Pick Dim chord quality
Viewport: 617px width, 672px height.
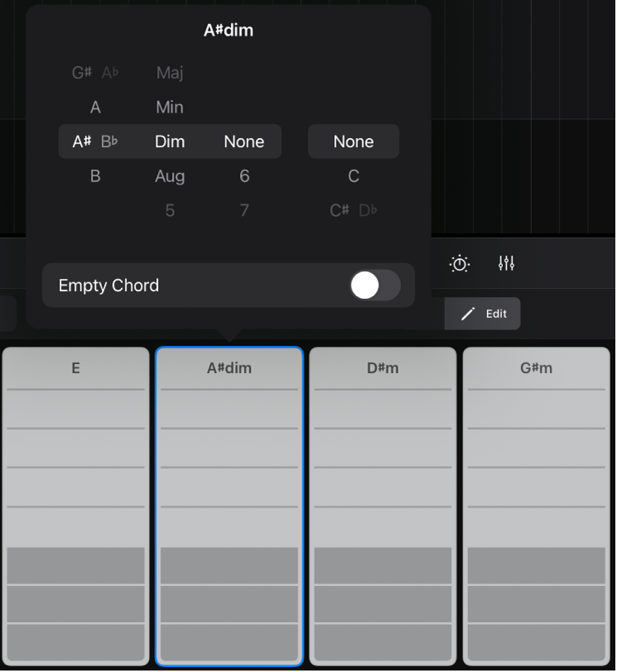170,142
